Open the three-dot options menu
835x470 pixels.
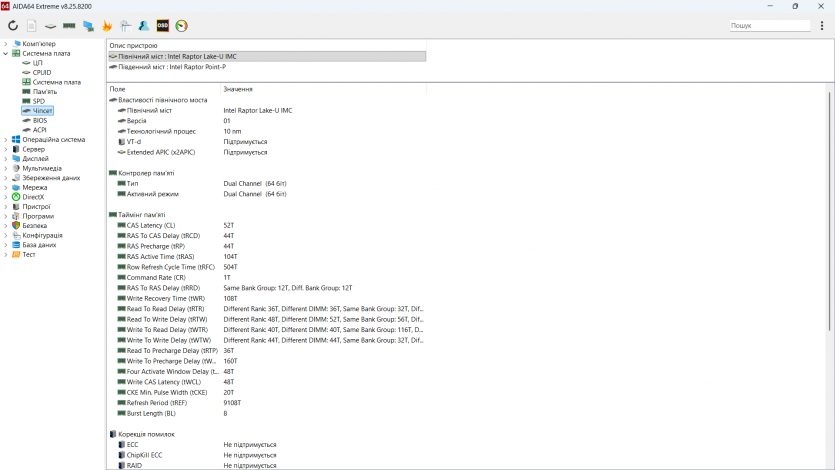click(822, 25)
